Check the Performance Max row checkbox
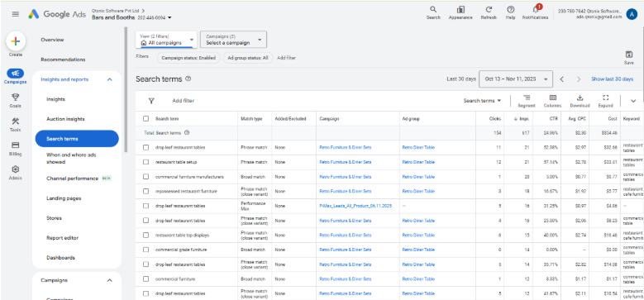This screenshot has height=300, width=644. 145,206
